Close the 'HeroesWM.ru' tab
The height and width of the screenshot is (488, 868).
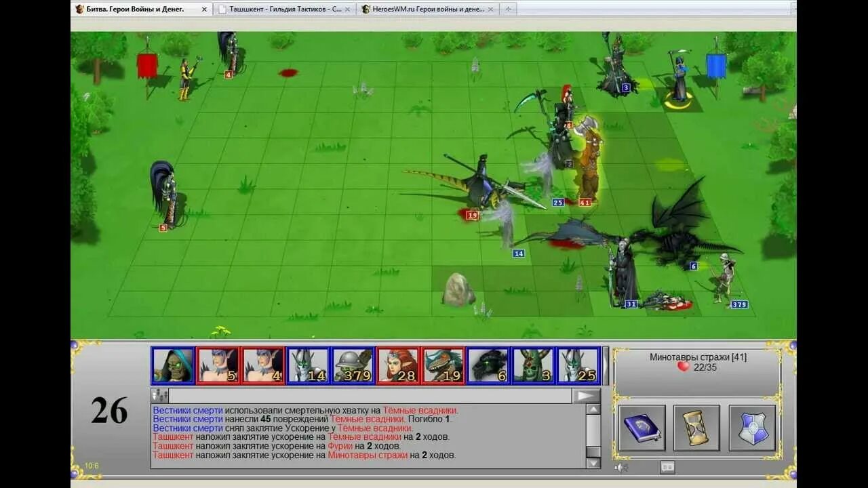point(490,9)
